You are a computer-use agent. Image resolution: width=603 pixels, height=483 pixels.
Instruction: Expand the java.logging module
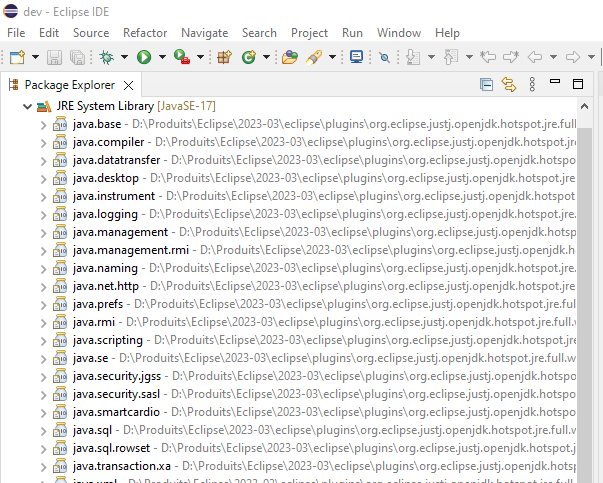tap(43, 215)
